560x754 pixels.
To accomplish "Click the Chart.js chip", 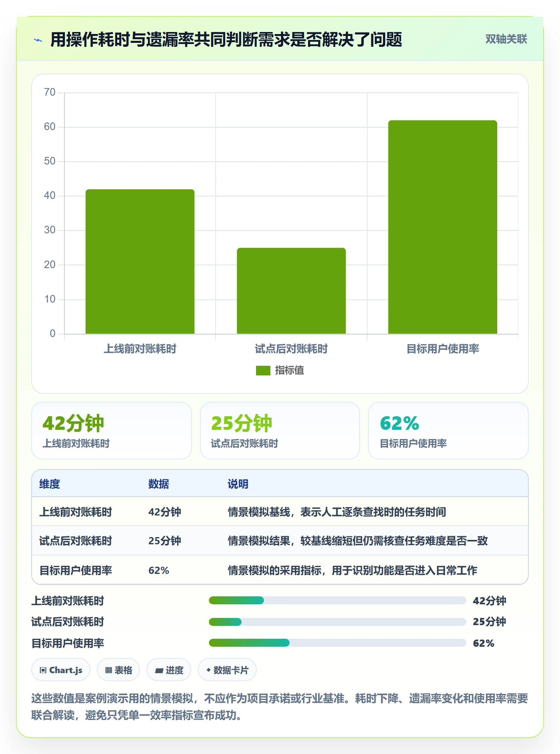I will click(x=61, y=670).
